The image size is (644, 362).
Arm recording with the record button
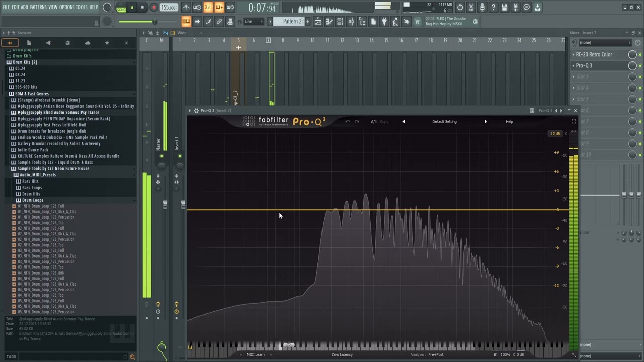154,8
